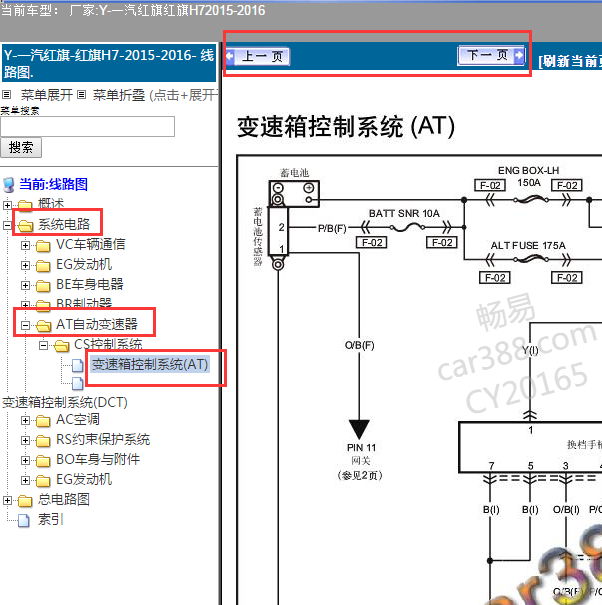Select the AT自动变速器 tree item
Image resolution: width=602 pixels, height=605 pixels.
[97, 324]
